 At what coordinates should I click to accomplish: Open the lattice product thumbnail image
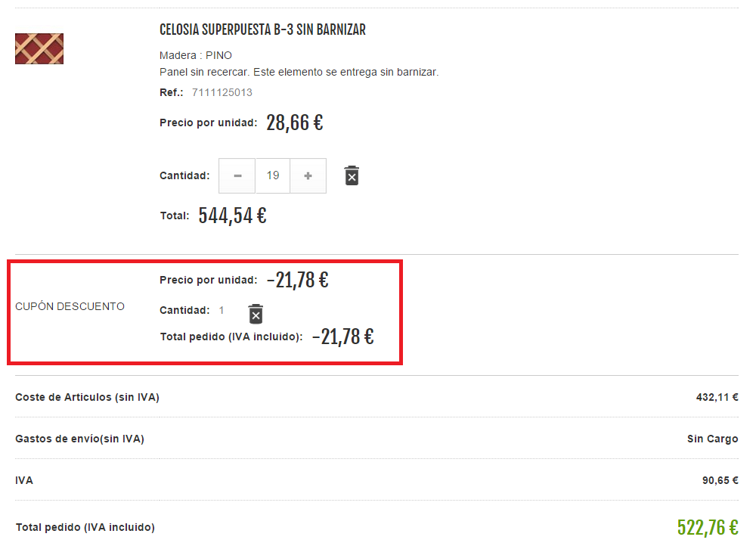(x=39, y=48)
